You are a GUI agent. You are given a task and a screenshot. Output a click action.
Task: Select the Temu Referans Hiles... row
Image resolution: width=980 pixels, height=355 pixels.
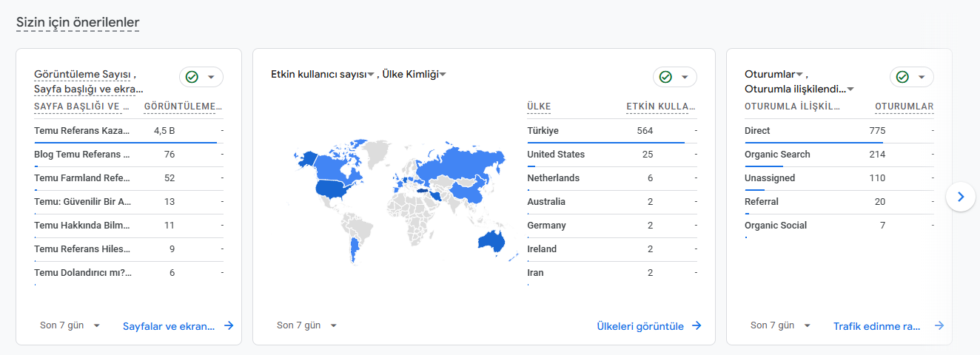(x=129, y=249)
